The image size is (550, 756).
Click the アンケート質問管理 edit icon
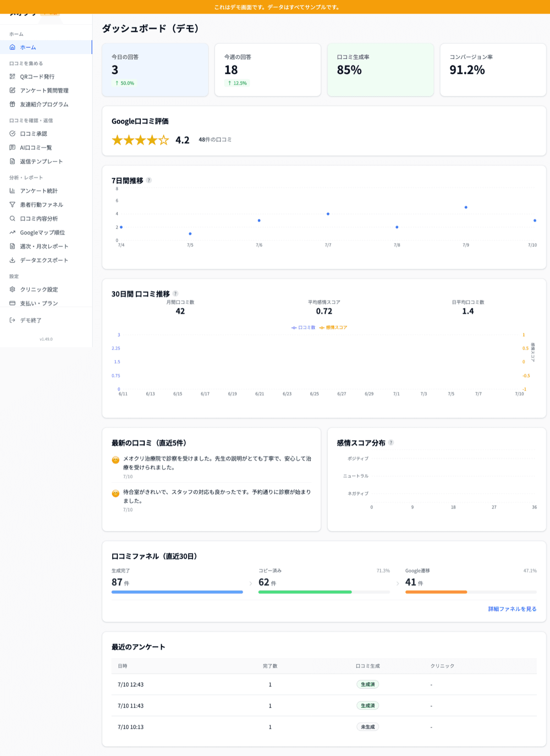coord(12,90)
